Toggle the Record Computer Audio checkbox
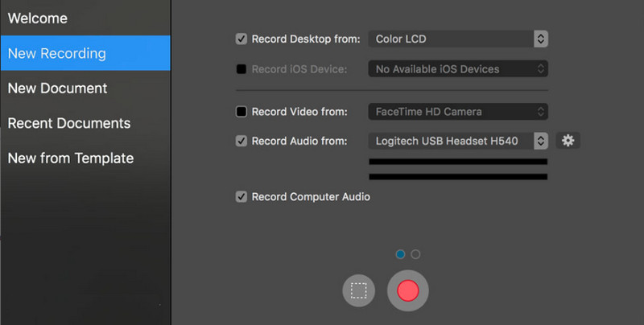This screenshot has width=644, height=325. (242, 196)
